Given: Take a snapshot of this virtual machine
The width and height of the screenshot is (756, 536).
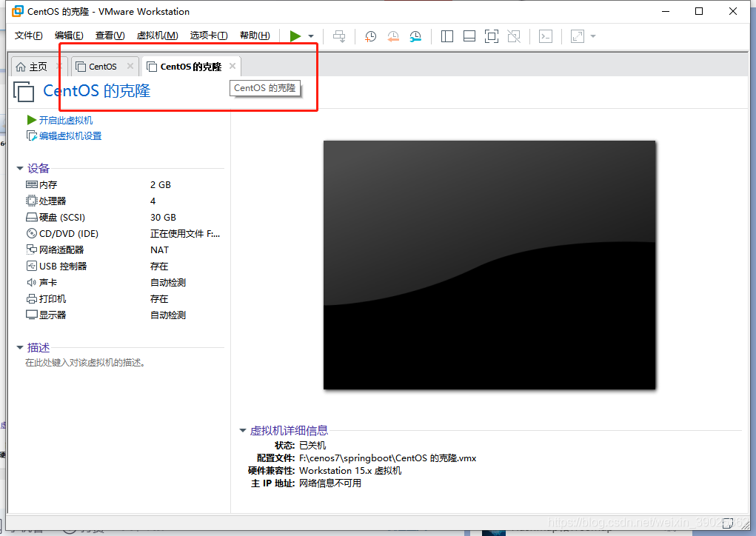Looking at the screenshot, I should 370,36.
